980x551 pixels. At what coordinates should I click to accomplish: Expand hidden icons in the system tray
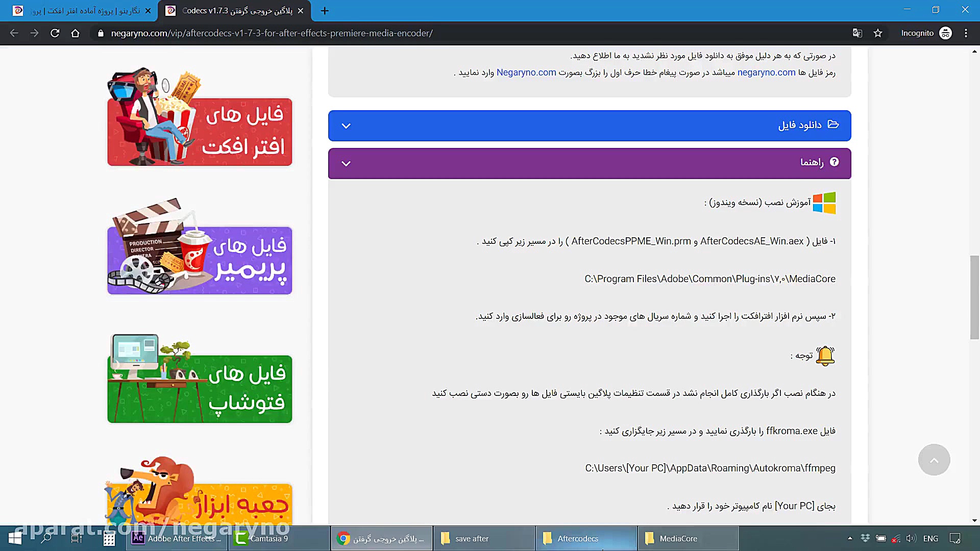(849, 538)
